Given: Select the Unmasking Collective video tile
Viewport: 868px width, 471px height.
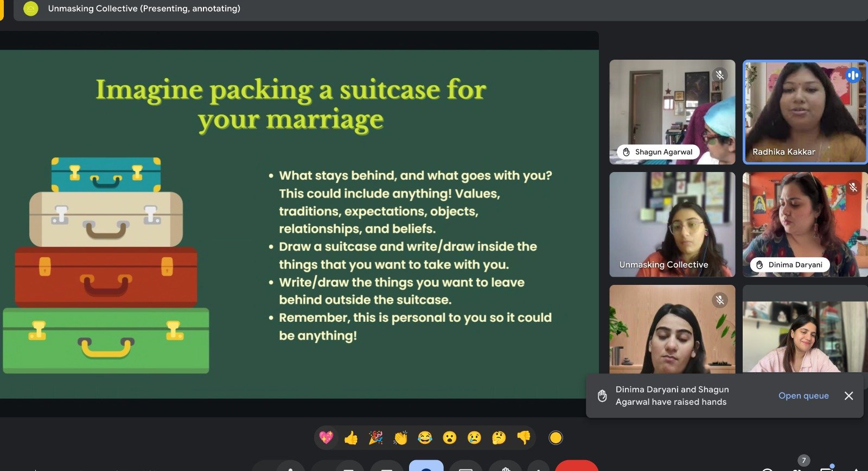Looking at the screenshot, I should click(672, 224).
